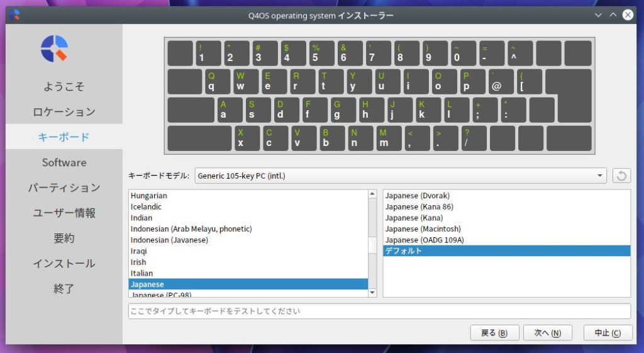Choose the デフォルト variant
The height and width of the screenshot is (353, 644).
point(506,251)
